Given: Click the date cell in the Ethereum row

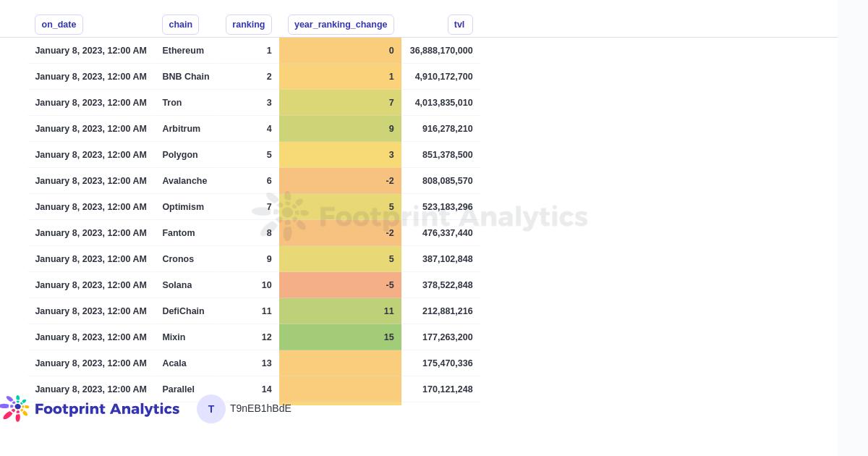Looking at the screenshot, I should (91, 51).
